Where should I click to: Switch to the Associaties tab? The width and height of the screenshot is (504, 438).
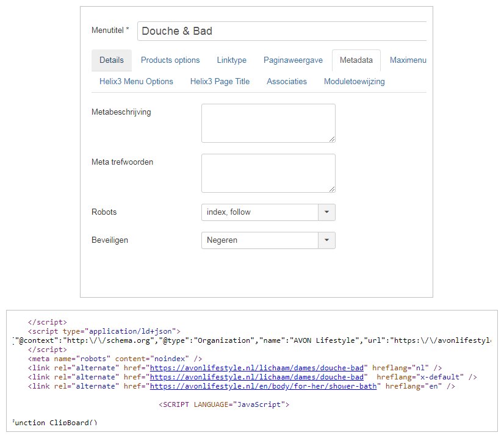[x=287, y=82]
